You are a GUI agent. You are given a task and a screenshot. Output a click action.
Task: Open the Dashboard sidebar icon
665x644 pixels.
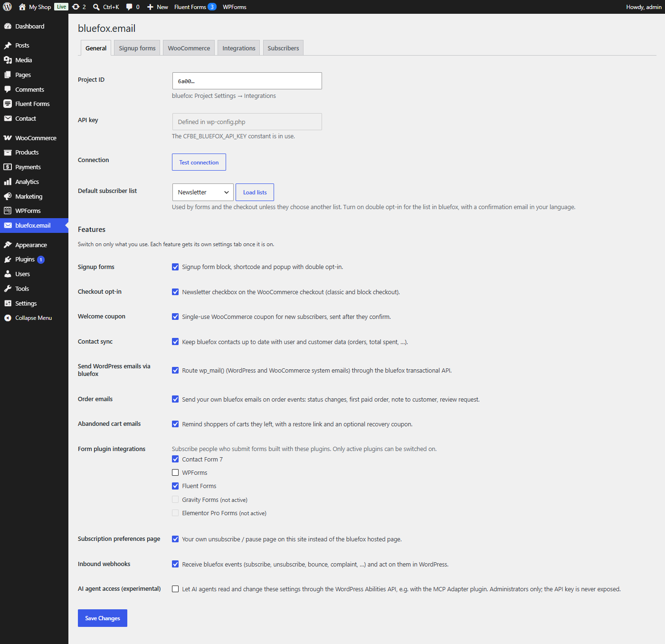8,26
